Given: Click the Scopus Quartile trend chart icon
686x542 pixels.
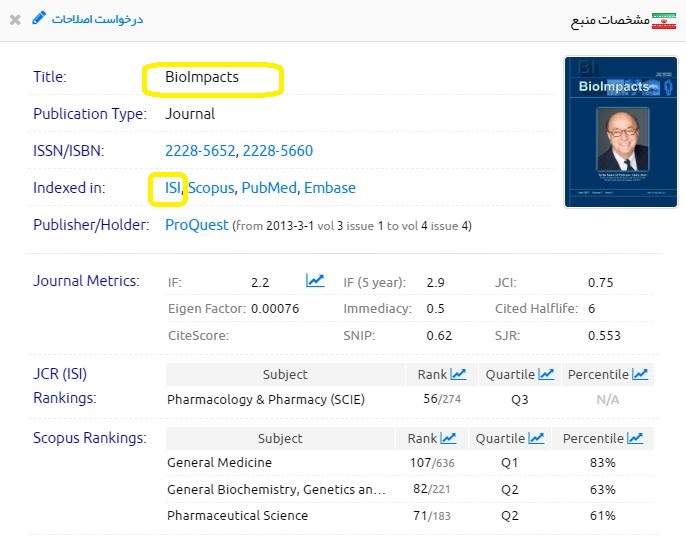Looking at the screenshot, I should (537, 438).
